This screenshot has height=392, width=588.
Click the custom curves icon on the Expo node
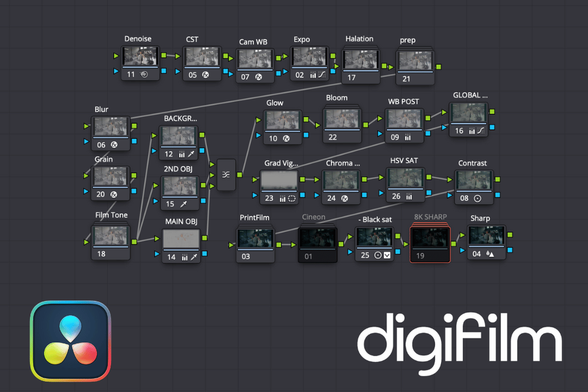[x=321, y=75]
